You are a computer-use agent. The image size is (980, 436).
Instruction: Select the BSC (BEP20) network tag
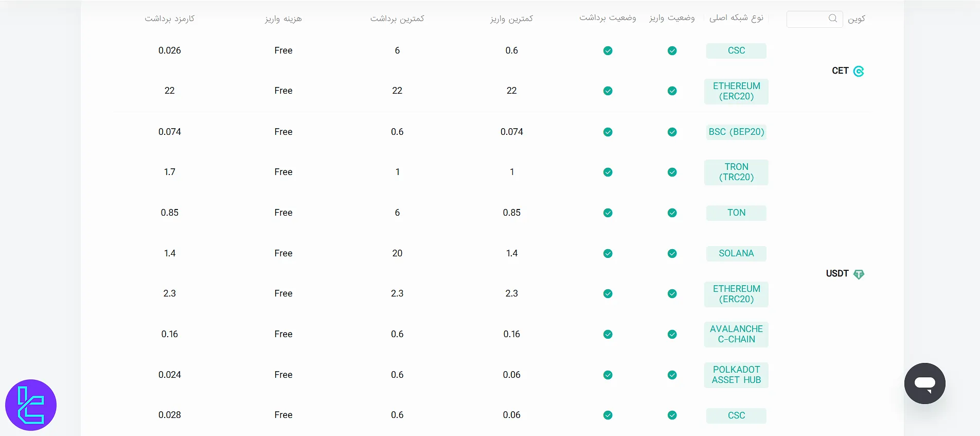736,132
